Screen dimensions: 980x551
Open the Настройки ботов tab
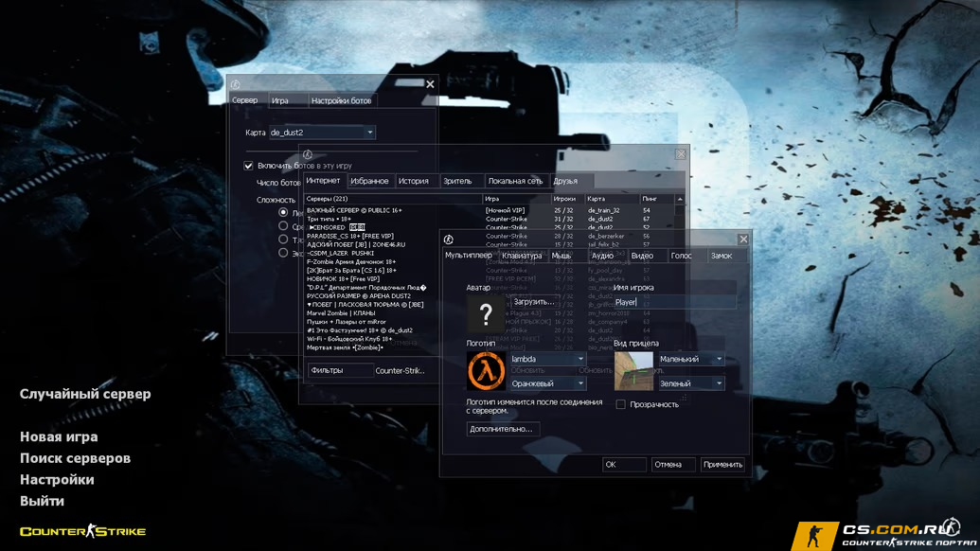(x=341, y=100)
